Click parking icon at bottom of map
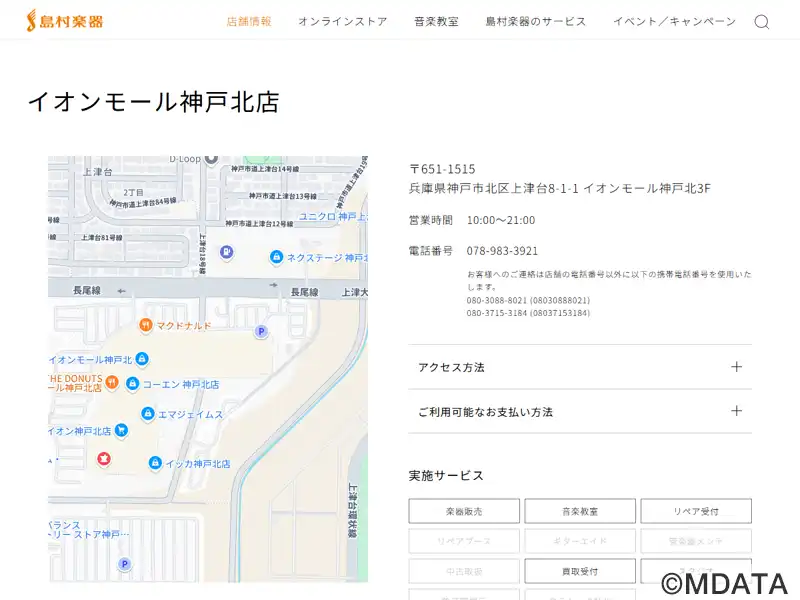This screenshot has width=800, height=600. [124, 564]
